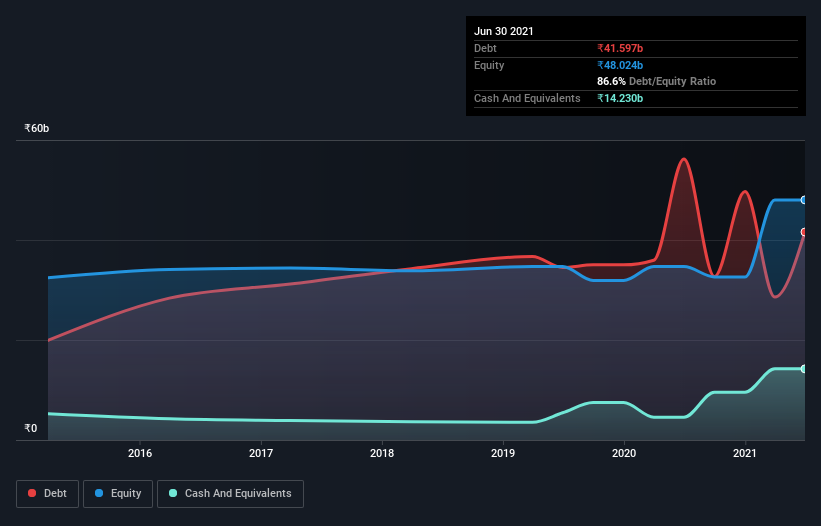
Task: Select the 2021 axis label
Action: point(745,453)
